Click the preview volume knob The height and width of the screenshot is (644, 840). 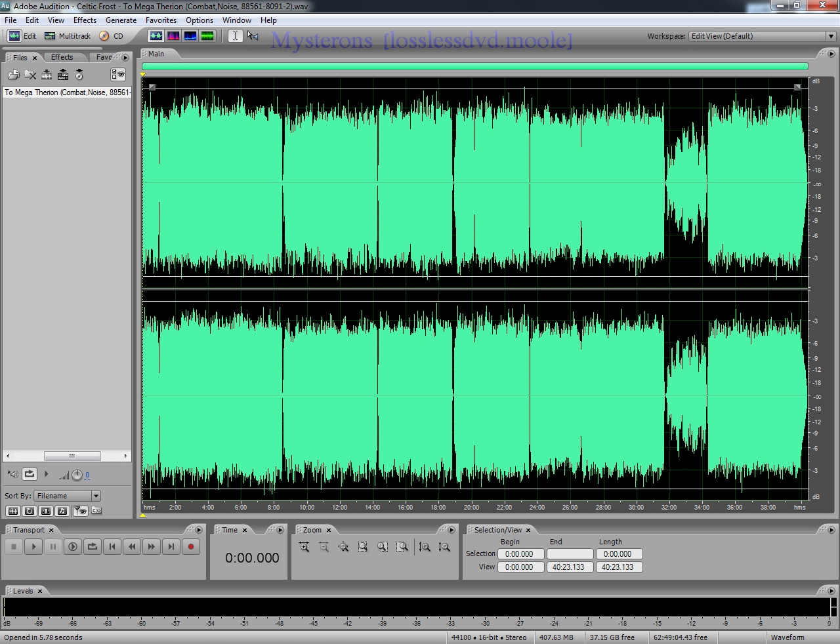pyautogui.click(x=77, y=475)
